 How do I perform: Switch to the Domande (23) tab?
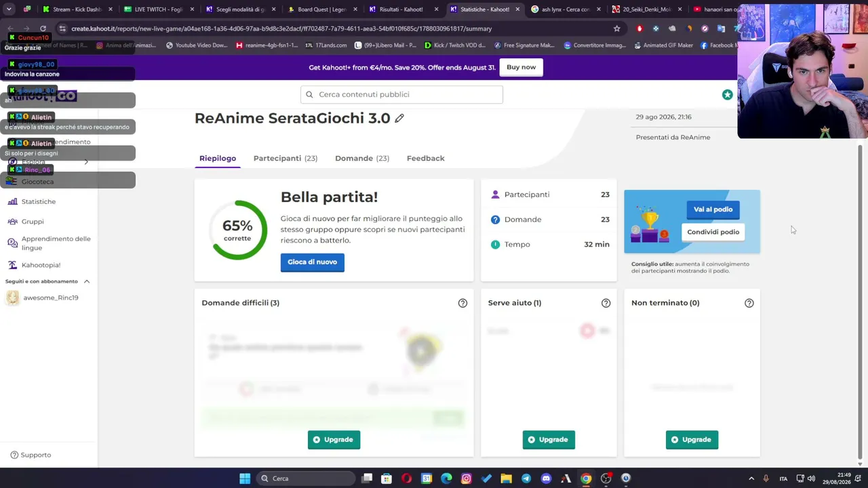point(362,159)
